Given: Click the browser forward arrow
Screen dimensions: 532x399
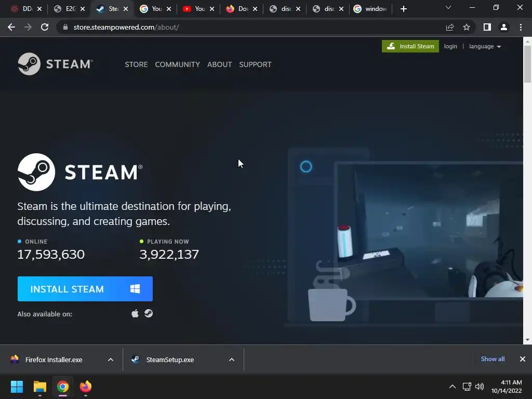Looking at the screenshot, I should (x=28, y=27).
